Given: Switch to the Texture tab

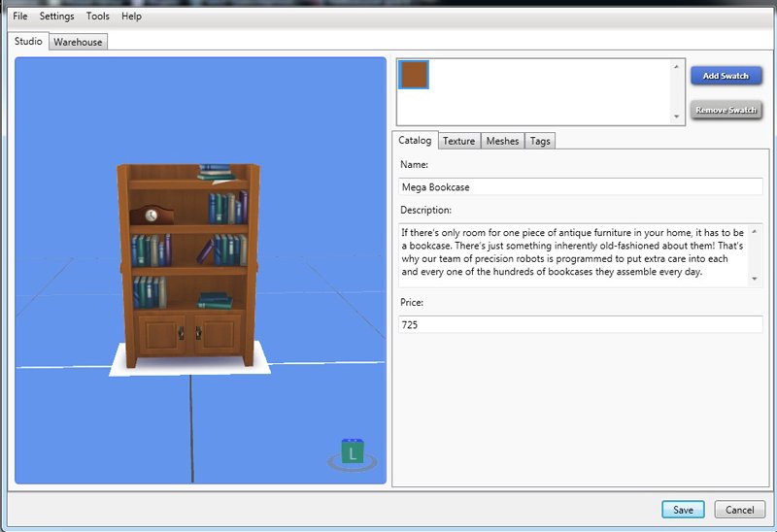Looking at the screenshot, I should (458, 141).
